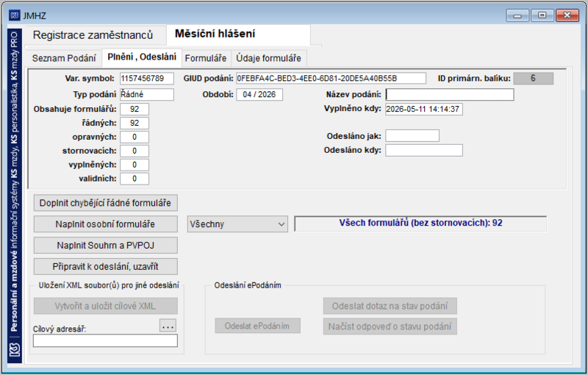Click the vyplněných count field

pos(135,165)
